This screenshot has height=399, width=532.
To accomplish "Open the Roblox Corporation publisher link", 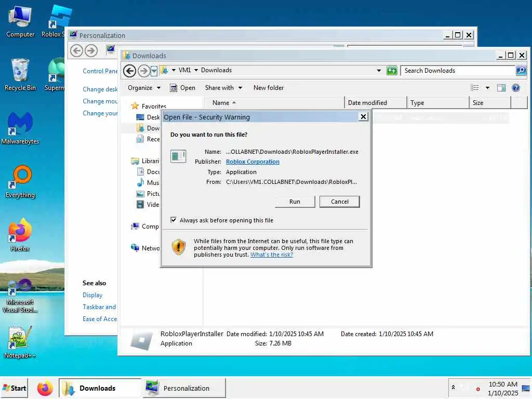I will click(x=253, y=162).
